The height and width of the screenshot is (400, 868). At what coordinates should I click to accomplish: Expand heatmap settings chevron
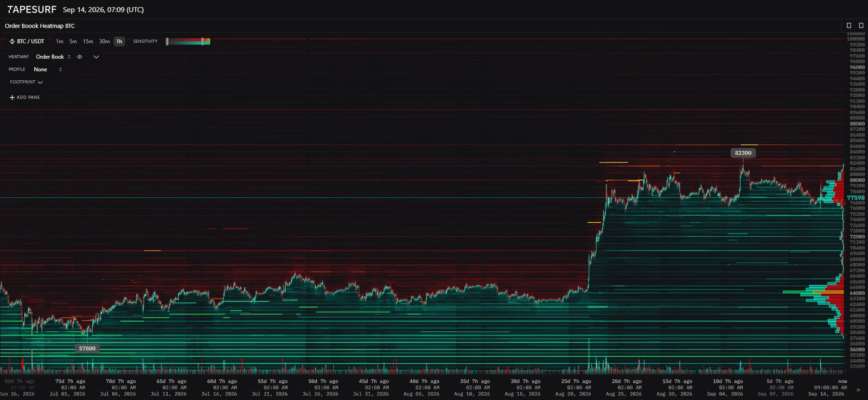tap(96, 57)
